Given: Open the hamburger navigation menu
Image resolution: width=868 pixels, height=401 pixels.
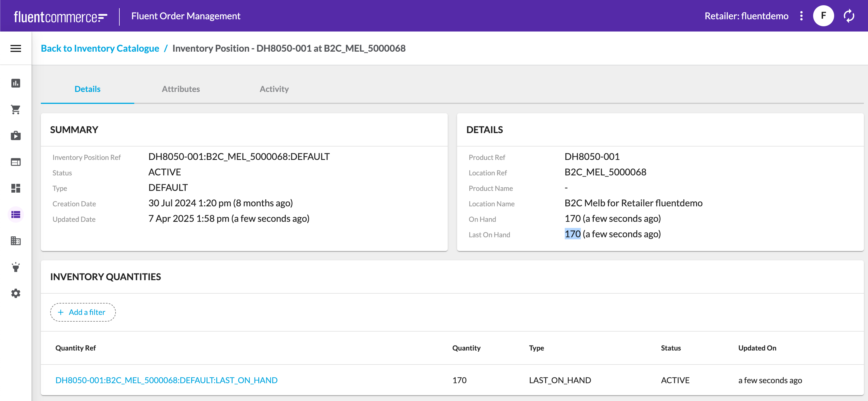Looking at the screenshot, I should pos(15,48).
